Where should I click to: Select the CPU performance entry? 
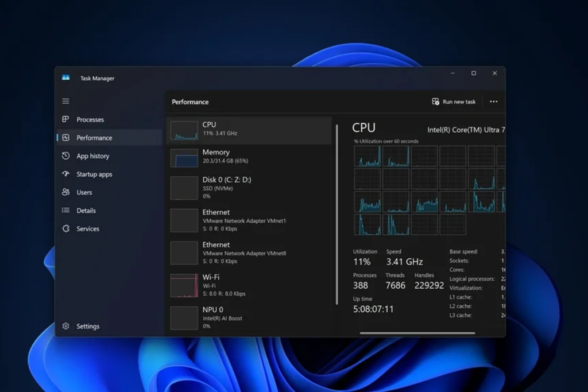[248, 129]
